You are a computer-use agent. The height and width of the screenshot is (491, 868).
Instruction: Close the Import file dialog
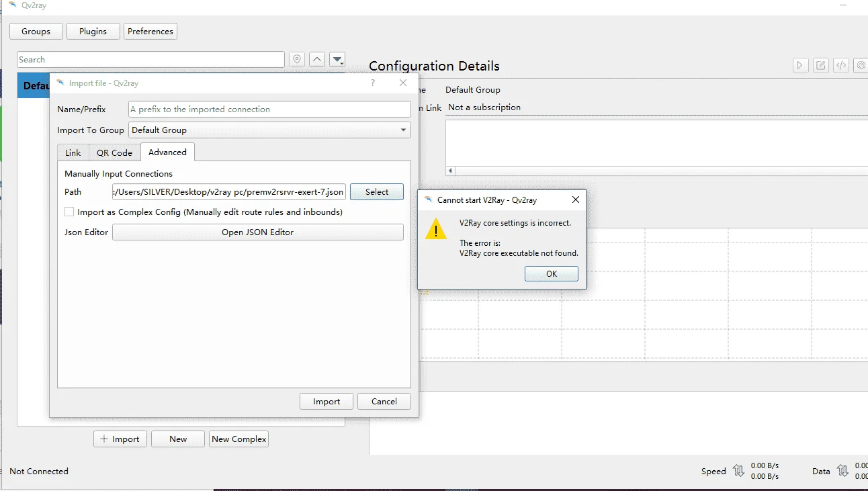coord(403,83)
